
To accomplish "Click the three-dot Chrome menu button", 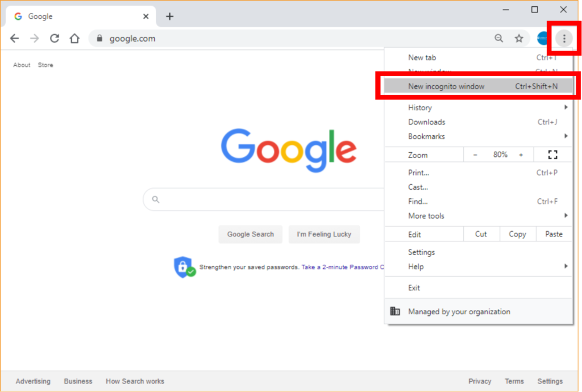I will [x=564, y=38].
